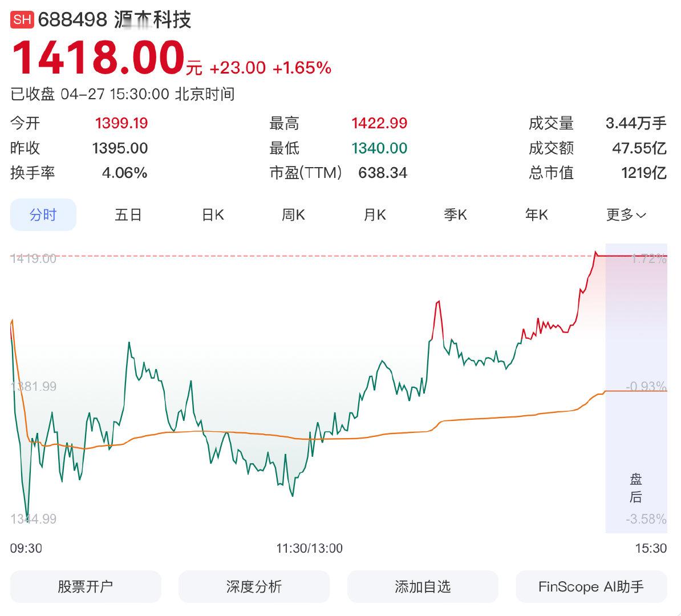Screen dimensions: 681x616
Task: Click the 深度分析 button
Action: 254,586
